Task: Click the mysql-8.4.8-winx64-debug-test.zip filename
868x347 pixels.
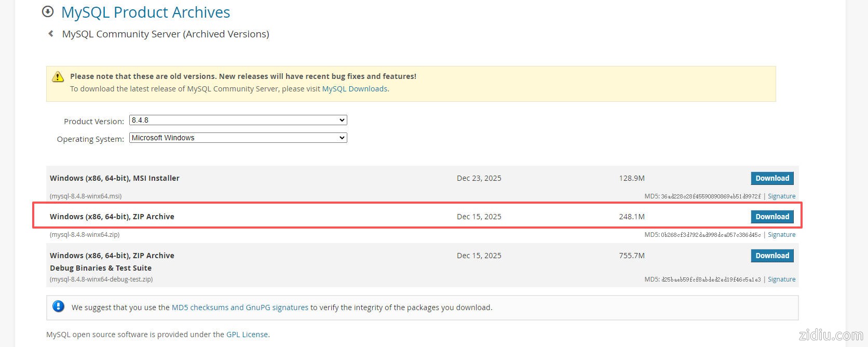Action: click(101, 279)
